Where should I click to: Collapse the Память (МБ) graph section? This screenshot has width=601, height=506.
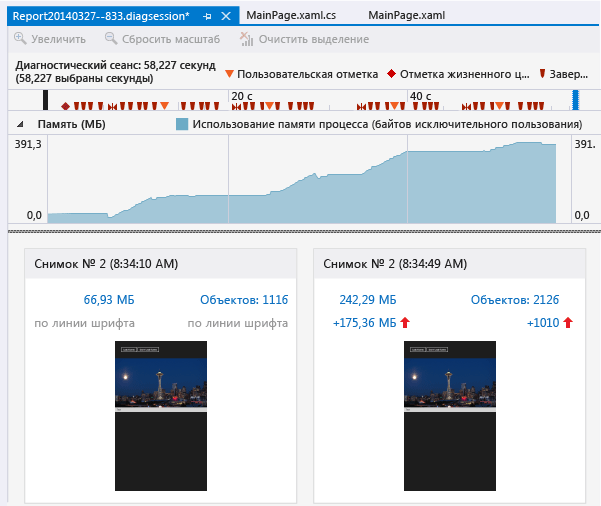tap(20, 124)
